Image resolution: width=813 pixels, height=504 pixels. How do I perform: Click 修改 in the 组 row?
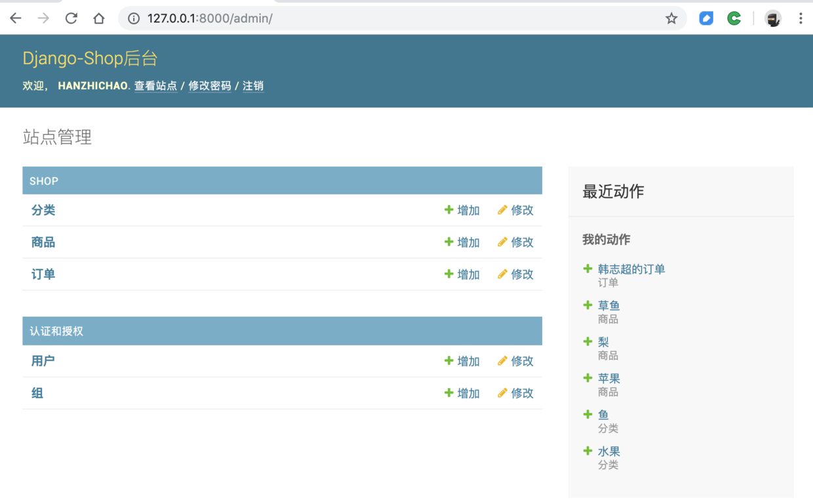tap(516, 393)
